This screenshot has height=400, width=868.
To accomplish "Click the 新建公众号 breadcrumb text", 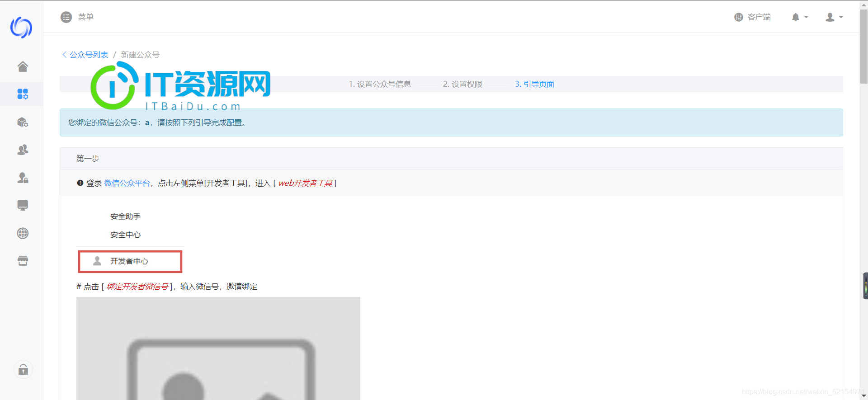I will [x=140, y=55].
